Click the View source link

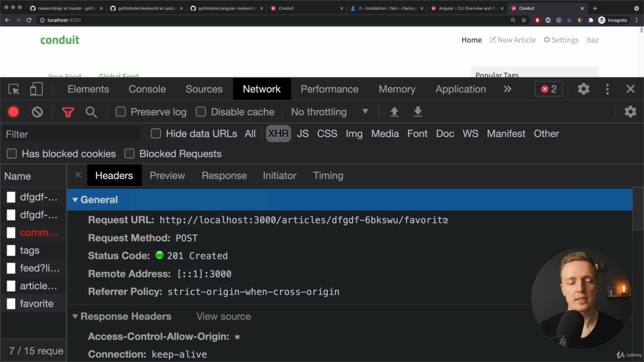[x=223, y=316]
